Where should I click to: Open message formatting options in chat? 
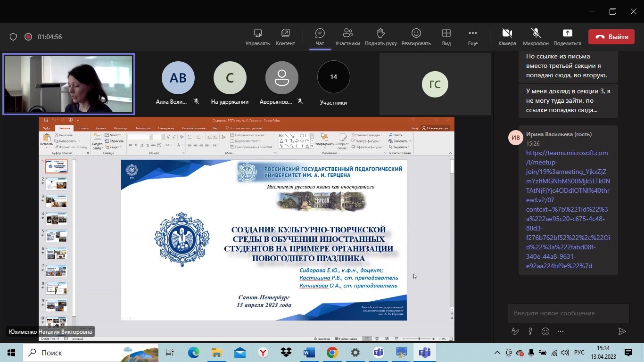515,331
